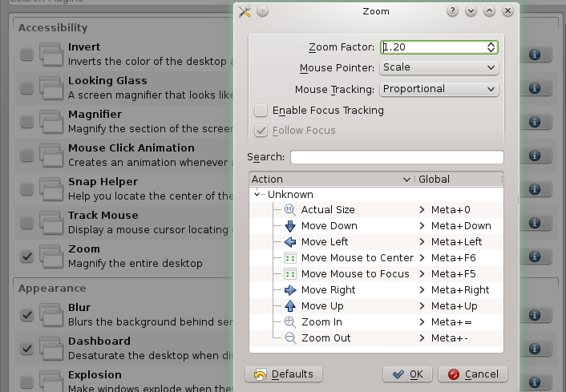Enable the Focus Tracking checkbox
This screenshot has width=566, height=392.
pyautogui.click(x=261, y=111)
